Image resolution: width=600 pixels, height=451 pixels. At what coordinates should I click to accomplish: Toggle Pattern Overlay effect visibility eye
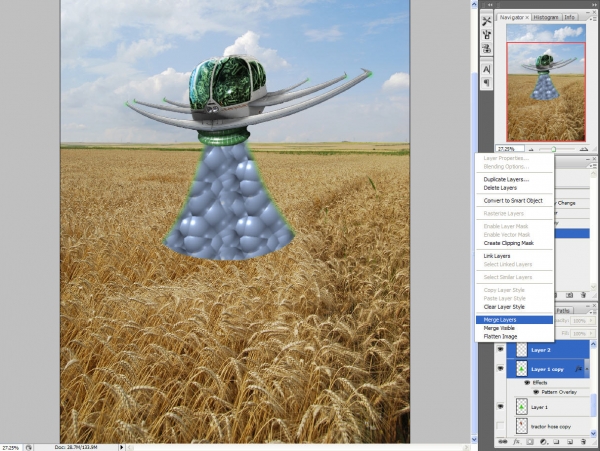pos(536,392)
